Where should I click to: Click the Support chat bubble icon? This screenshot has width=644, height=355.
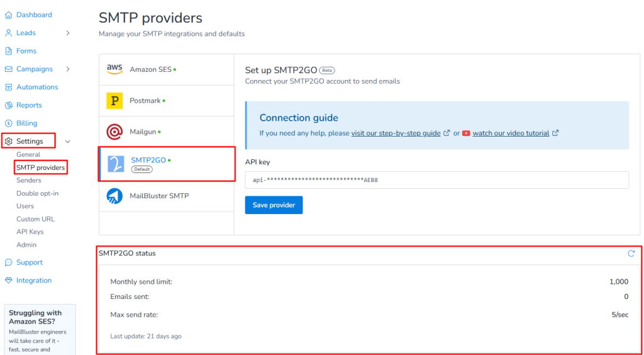pos(8,262)
